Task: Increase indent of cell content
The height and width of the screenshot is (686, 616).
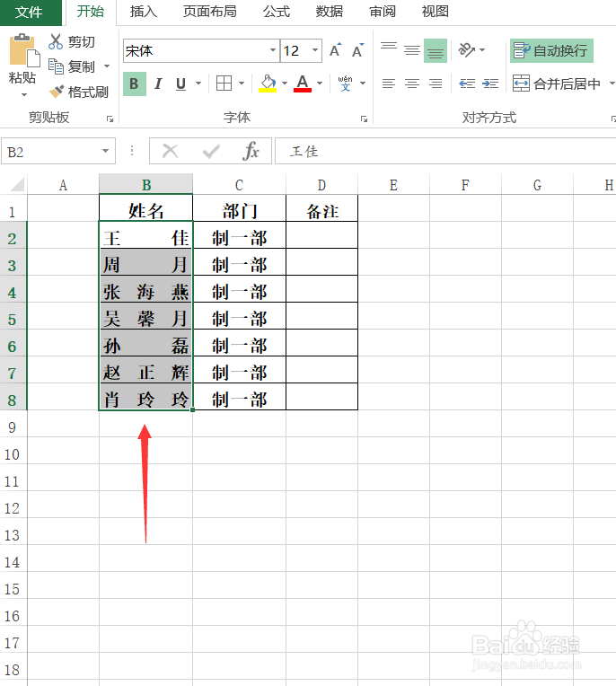Action: [490, 84]
